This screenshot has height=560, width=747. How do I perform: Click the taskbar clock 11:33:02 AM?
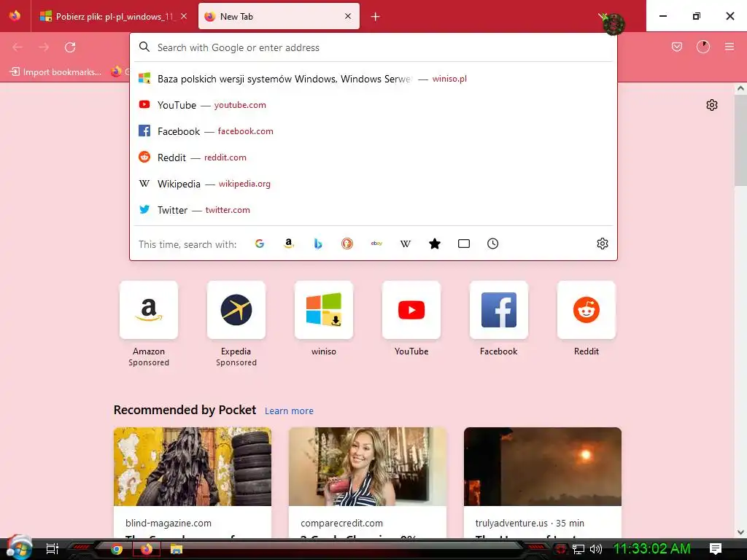[651, 548]
